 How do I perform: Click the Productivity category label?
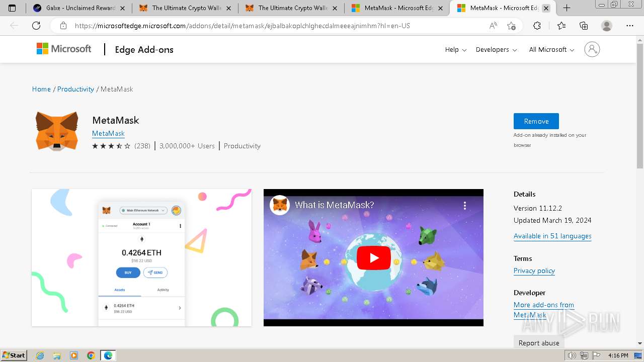coord(242,146)
